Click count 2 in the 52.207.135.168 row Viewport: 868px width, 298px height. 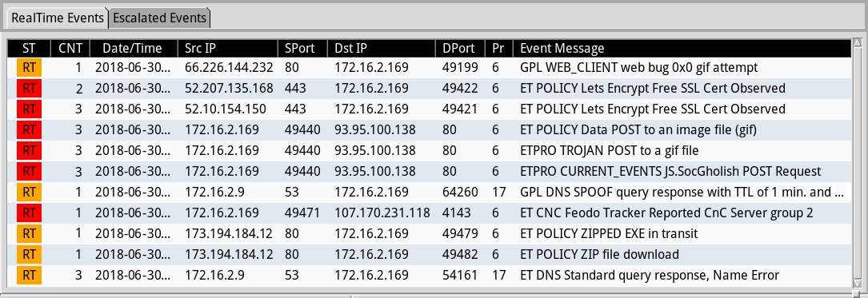click(x=78, y=88)
